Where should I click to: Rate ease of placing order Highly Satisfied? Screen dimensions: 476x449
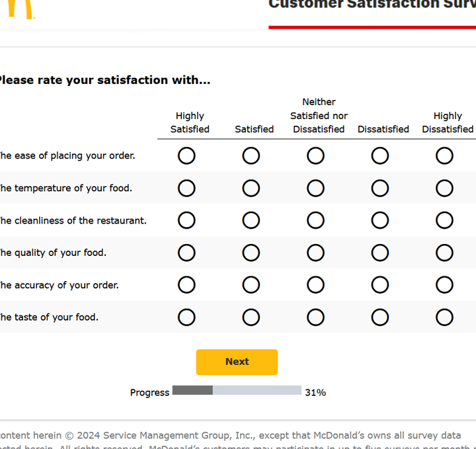point(186,156)
